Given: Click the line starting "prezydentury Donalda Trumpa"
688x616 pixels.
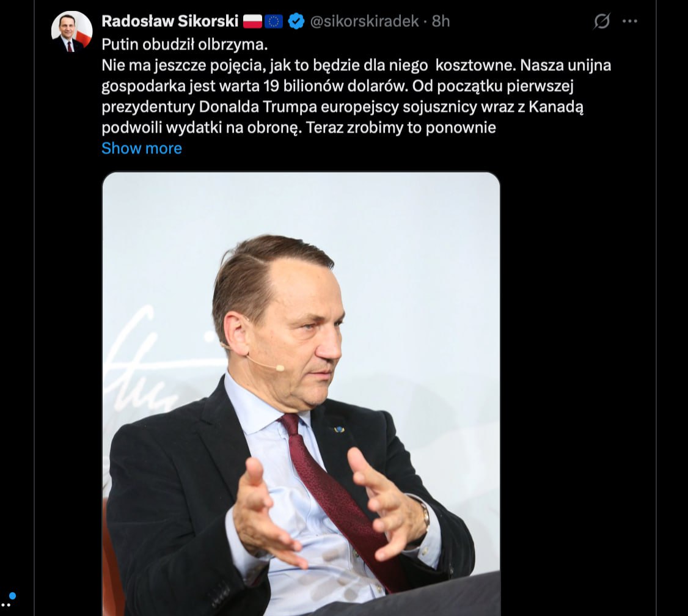Looking at the screenshot, I should (342, 107).
